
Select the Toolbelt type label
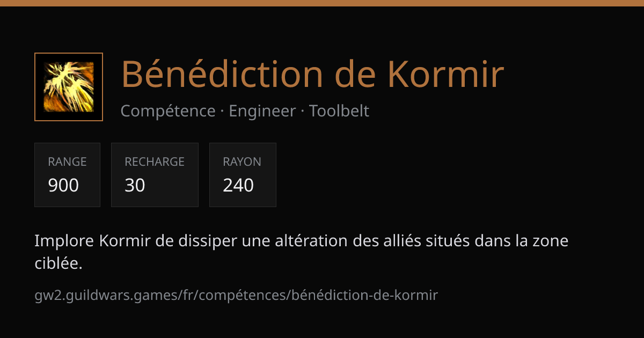point(339,111)
